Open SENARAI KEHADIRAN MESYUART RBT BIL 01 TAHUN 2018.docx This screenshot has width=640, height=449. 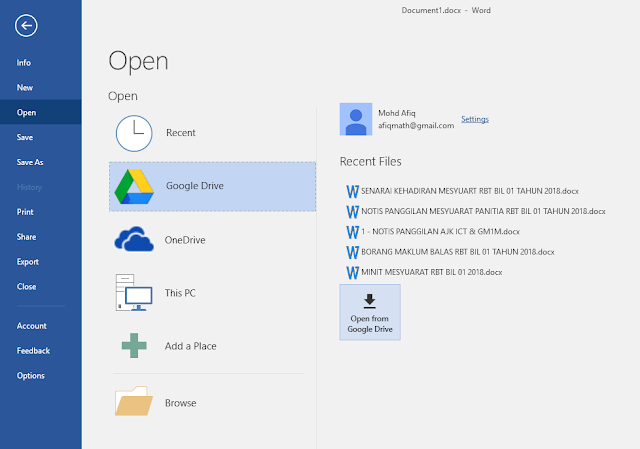[470, 191]
